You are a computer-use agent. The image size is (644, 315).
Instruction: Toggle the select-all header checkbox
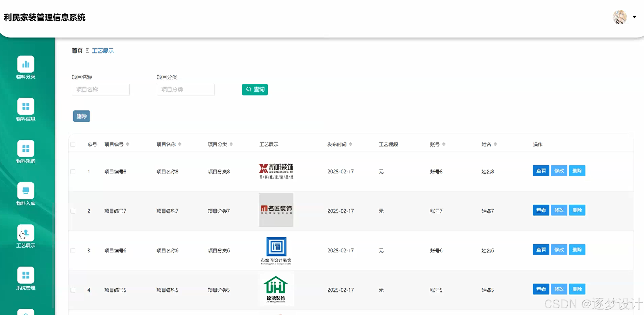click(x=73, y=144)
